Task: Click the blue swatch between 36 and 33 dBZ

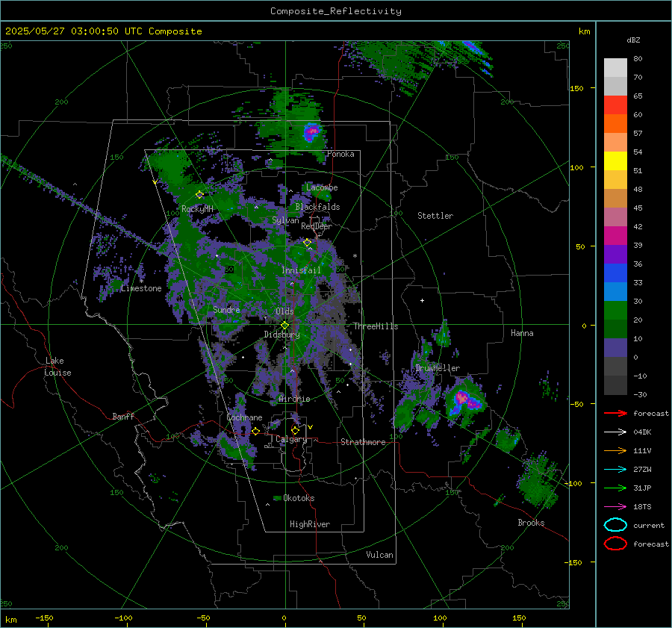Action: pyautogui.click(x=615, y=273)
